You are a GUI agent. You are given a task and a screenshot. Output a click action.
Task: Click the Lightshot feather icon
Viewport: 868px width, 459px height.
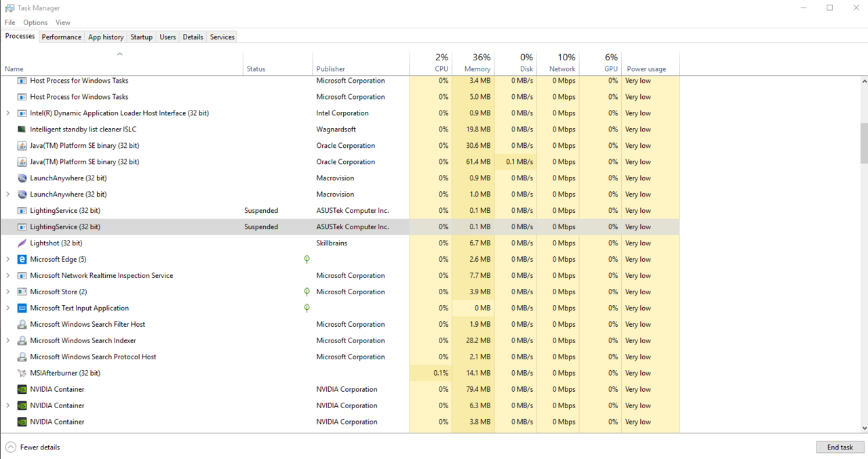click(22, 243)
